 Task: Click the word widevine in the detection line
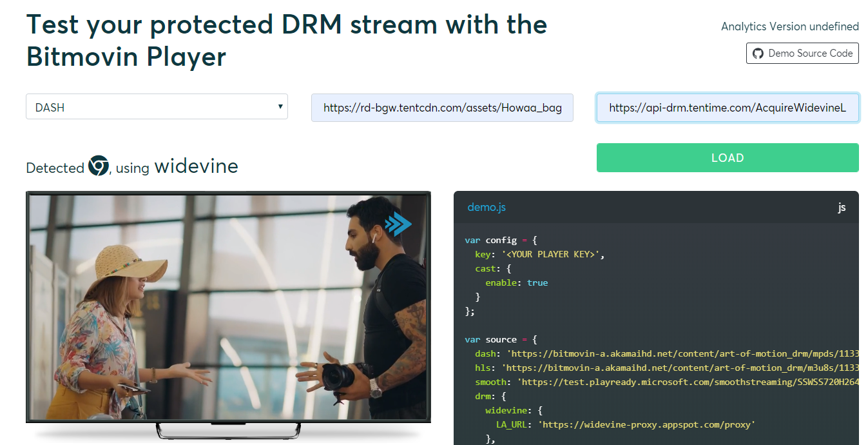196,166
